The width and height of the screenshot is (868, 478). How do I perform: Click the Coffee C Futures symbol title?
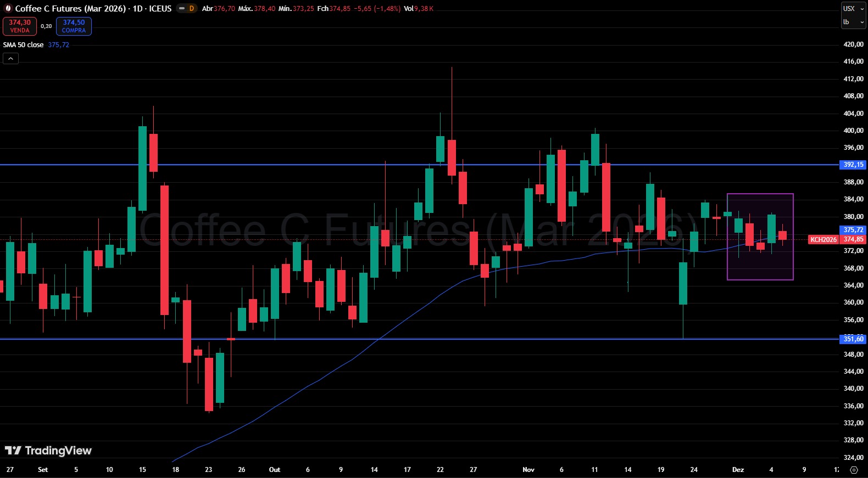tap(70, 8)
